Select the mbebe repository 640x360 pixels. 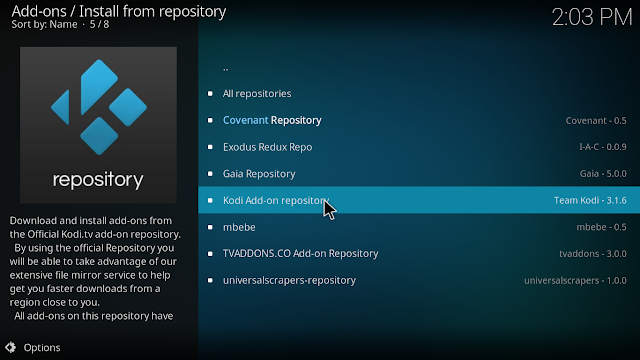[x=419, y=227]
